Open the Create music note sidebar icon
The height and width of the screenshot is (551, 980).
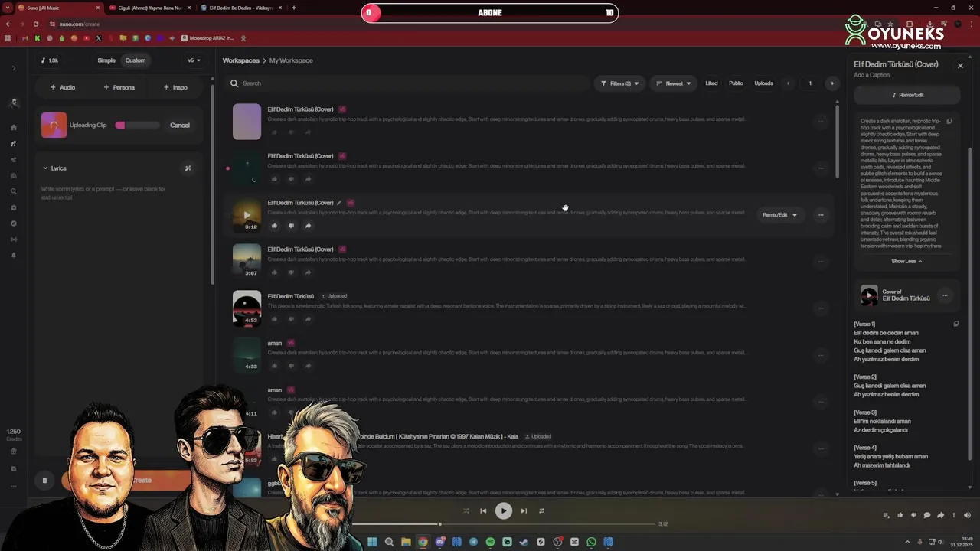(x=14, y=143)
